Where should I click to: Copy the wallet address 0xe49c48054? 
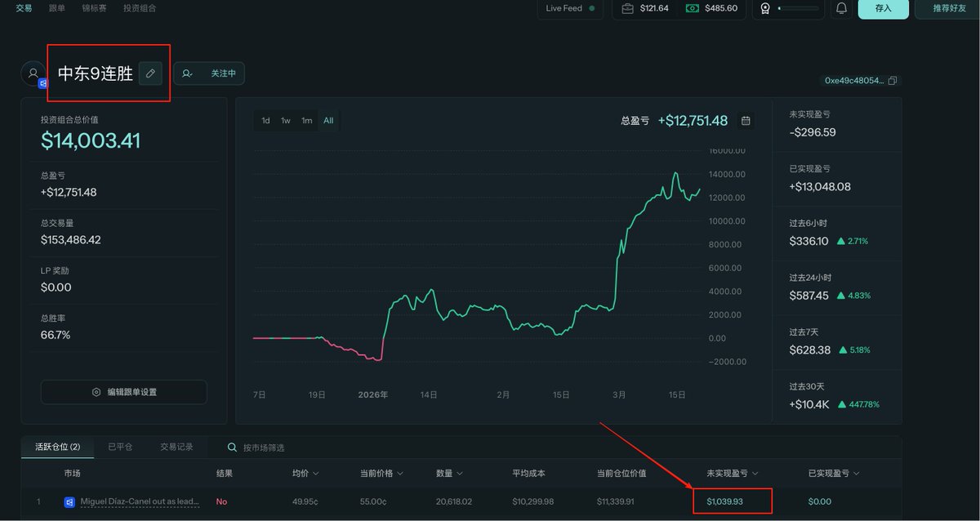(892, 81)
